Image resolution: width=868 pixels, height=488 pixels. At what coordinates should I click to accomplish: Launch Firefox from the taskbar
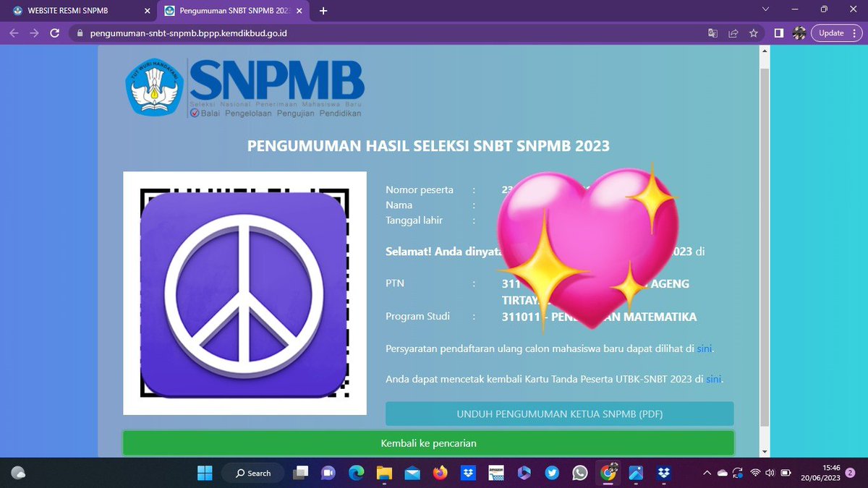[x=441, y=473]
